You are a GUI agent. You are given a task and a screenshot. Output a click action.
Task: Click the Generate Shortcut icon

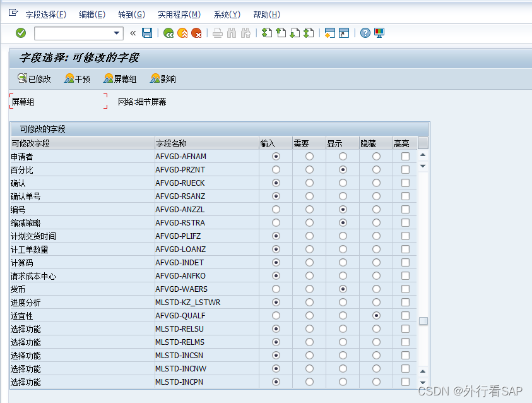[x=344, y=33]
